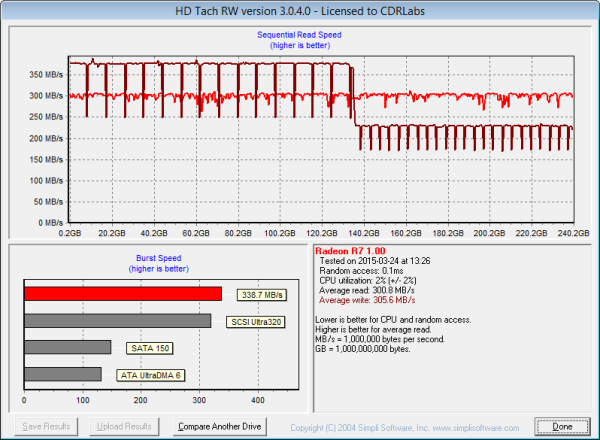Click the HD Tach RW title bar

[x=300, y=10]
